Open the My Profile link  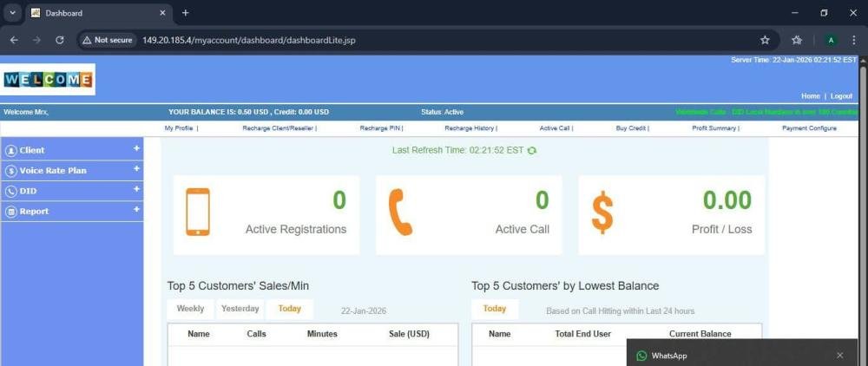[x=180, y=128]
